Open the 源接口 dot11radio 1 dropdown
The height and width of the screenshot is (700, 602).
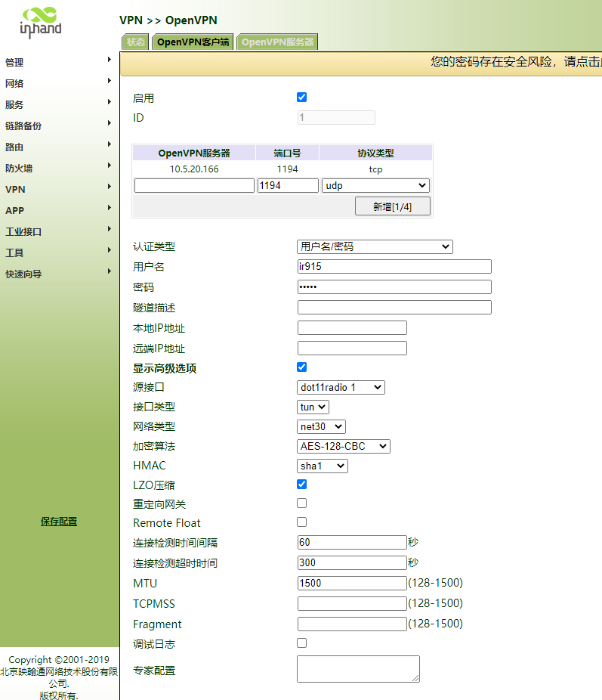click(x=341, y=387)
